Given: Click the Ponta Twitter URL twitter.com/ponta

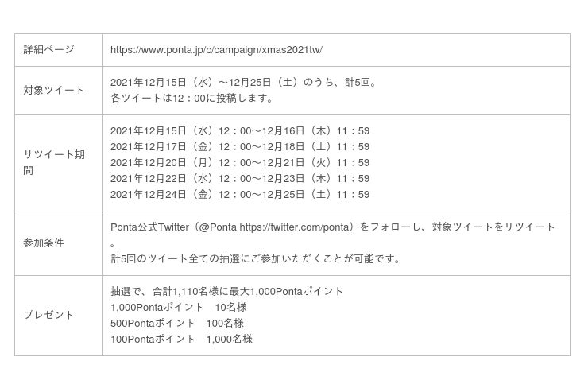Looking at the screenshot, I should 294,227.
